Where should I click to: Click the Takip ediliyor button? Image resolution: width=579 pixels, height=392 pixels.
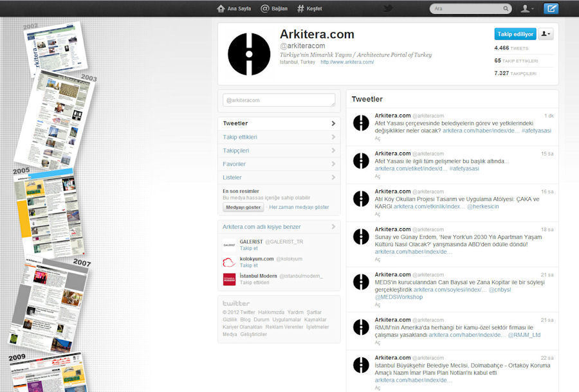515,34
